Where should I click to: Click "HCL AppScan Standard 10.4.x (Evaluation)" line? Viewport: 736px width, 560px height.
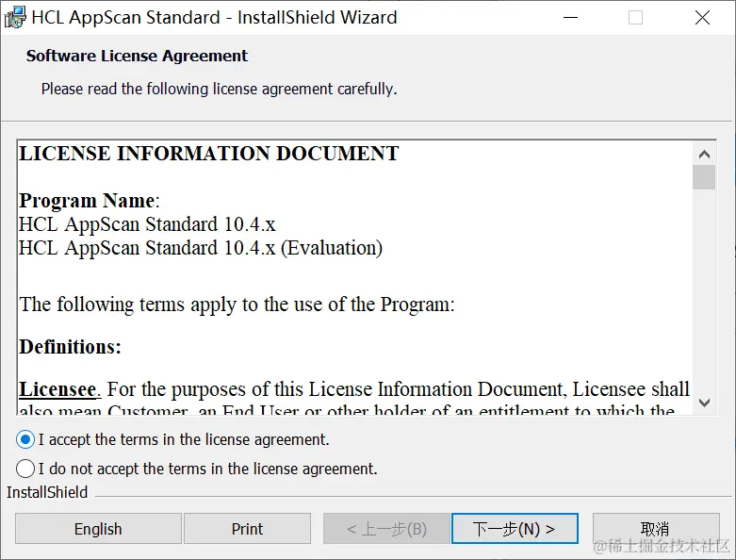(x=201, y=248)
